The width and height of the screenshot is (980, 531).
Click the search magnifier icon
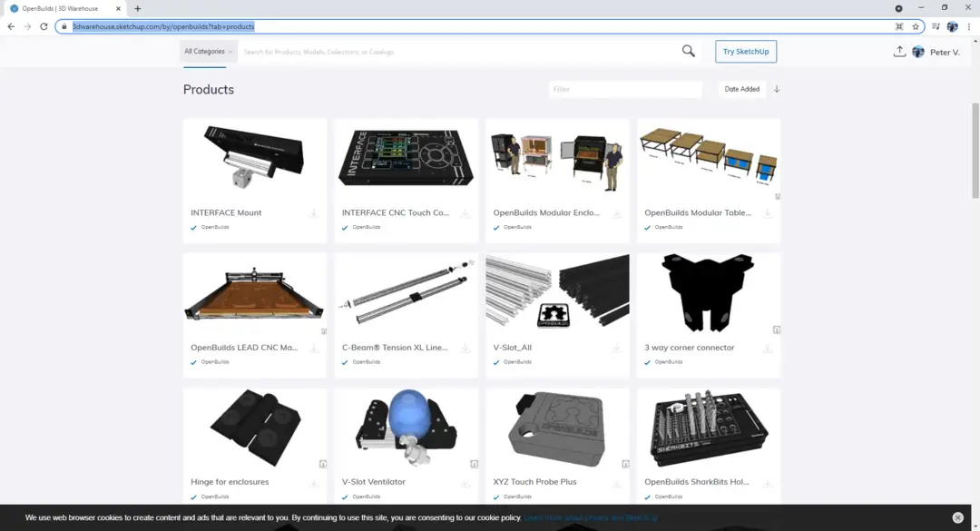click(x=688, y=52)
